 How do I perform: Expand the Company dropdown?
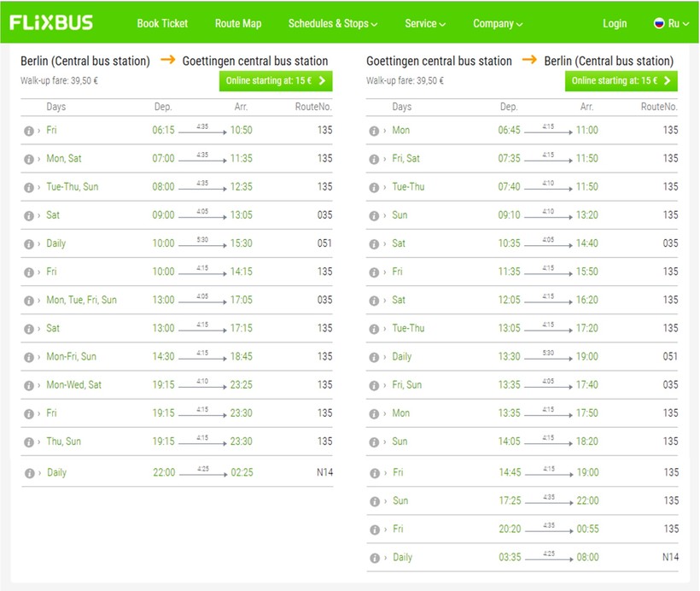point(498,24)
